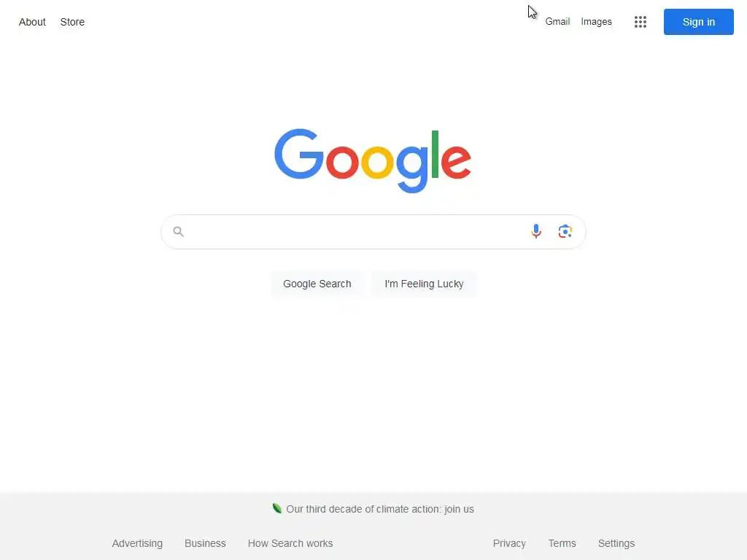
Task: Open the Business footer link
Action: point(205,543)
